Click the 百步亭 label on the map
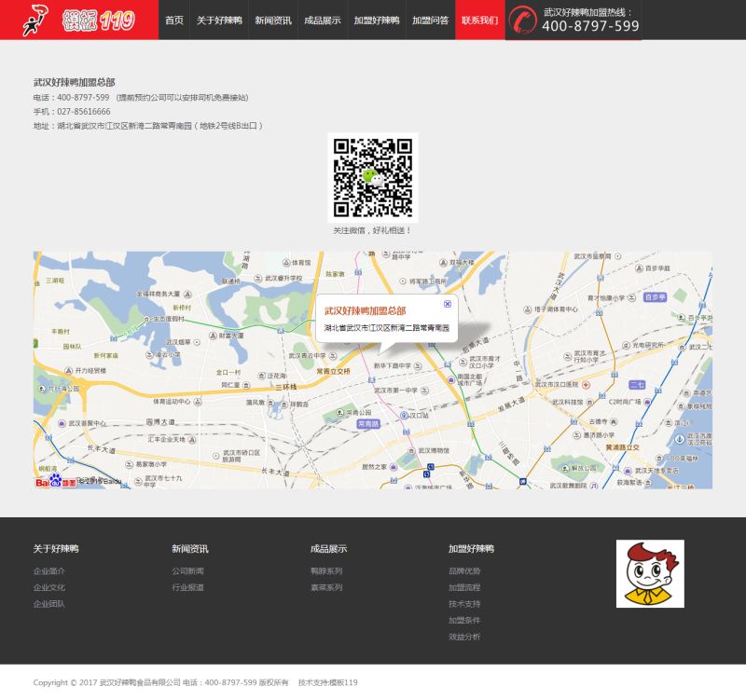 pos(656,297)
